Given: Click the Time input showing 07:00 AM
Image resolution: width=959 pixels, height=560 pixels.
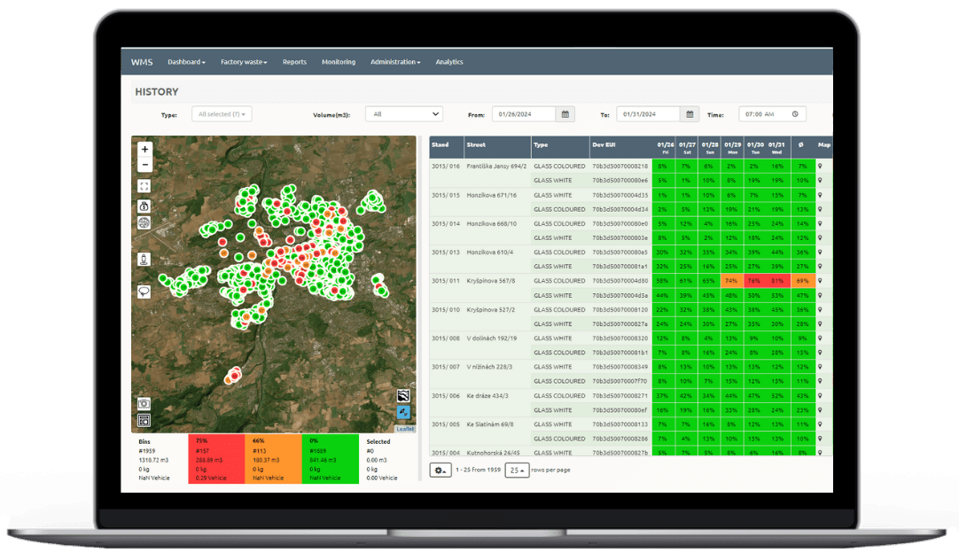Looking at the screenshot, I should (x=773, y=114).
